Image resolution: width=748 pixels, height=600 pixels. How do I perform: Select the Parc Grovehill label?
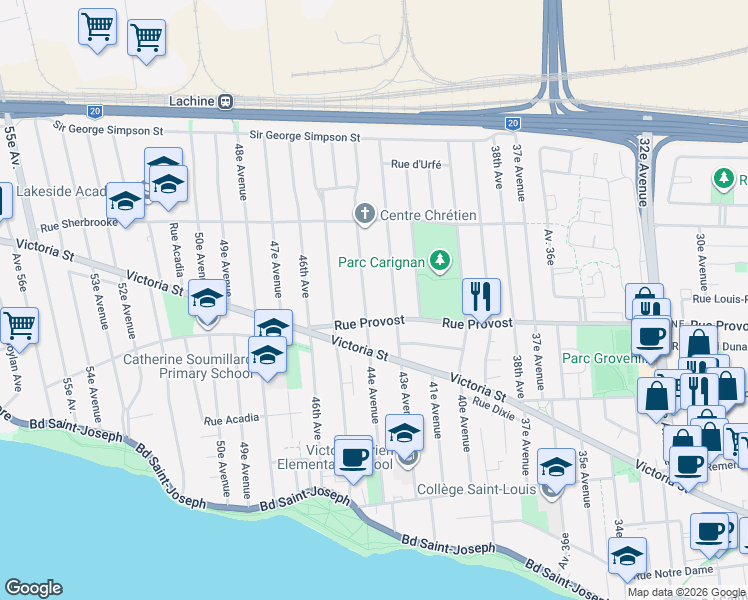(603, 358)
